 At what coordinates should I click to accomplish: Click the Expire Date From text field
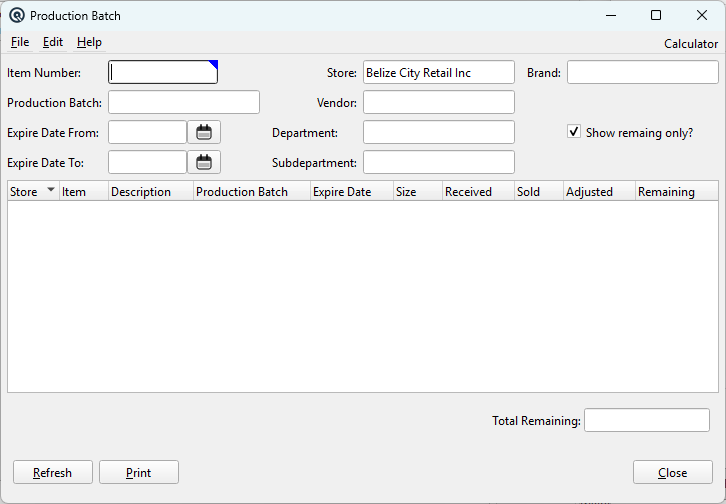coord(147,132)
